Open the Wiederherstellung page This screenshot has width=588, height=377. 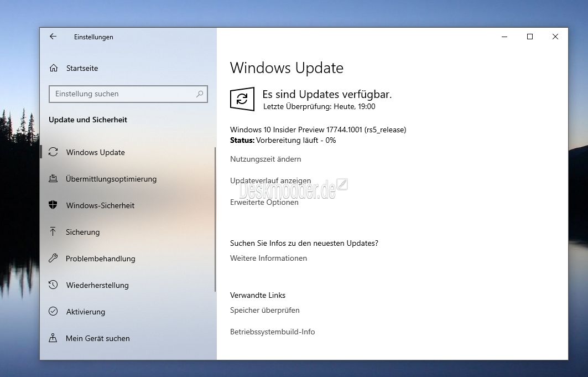pyautogui.click(x=97, y=286)
